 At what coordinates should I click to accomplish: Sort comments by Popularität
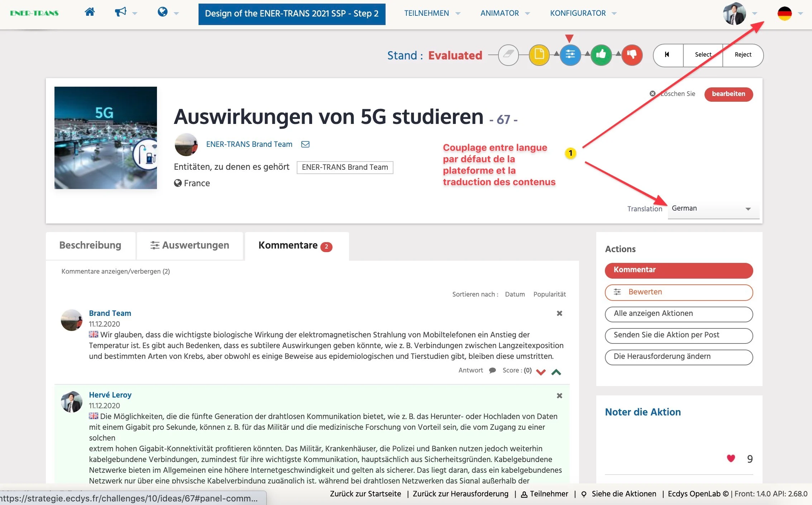[549, 294]
